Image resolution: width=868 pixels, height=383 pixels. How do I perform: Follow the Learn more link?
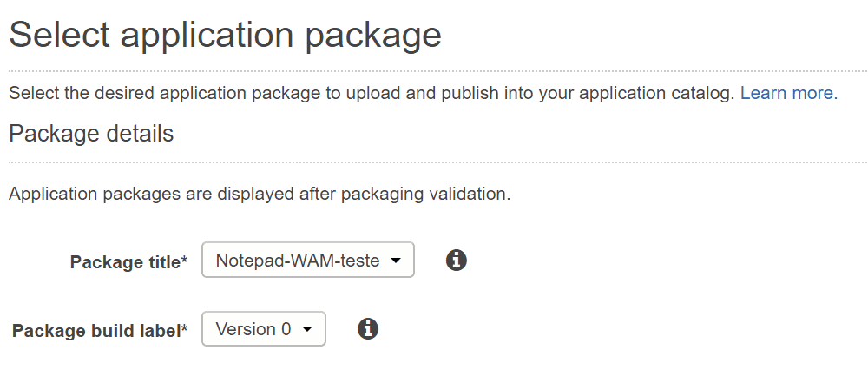[788, 94]
